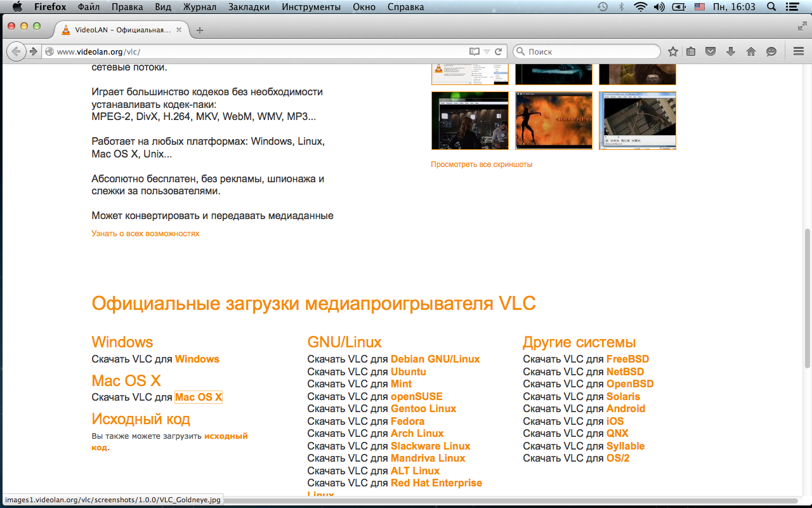The height and width of the screenshot is (508, 812).
Task: Click link Просмотреть все скриншоты
Action: click(x=481, y=164)
